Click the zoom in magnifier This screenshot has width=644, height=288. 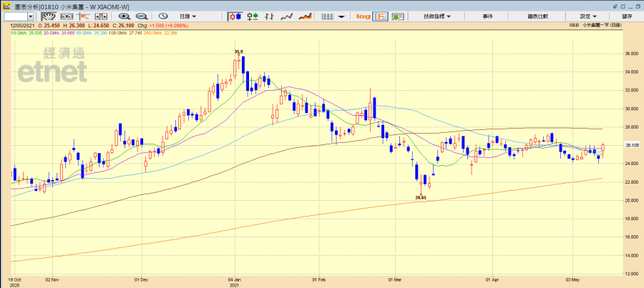125,16
